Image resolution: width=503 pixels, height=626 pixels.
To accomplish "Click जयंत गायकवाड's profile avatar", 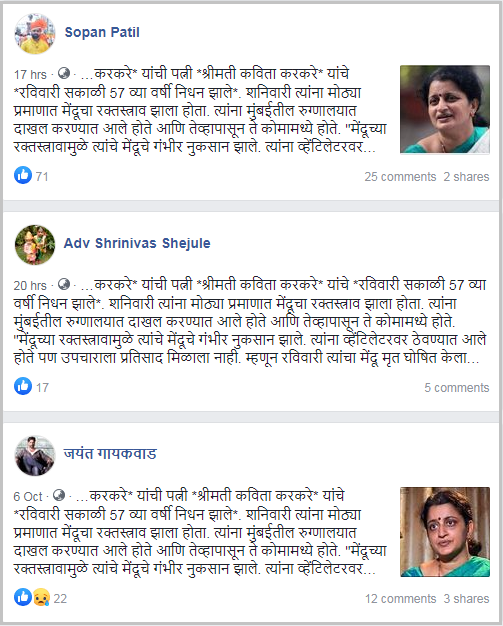I will [35, 456].
